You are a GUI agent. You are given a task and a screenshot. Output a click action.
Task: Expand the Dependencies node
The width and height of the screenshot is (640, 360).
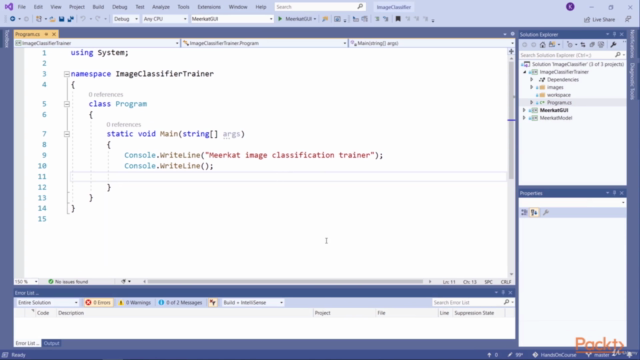point(531,80)
